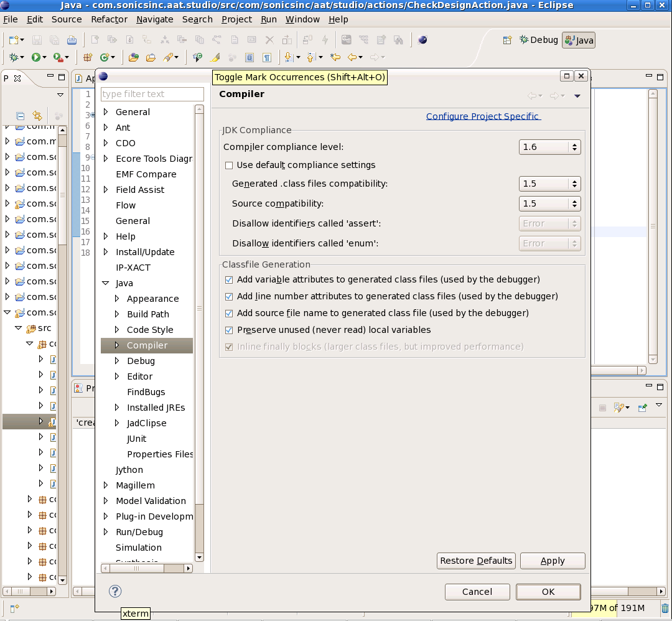
Task: Enable Use default compliance settings checkbox
Action: [229, 166]
